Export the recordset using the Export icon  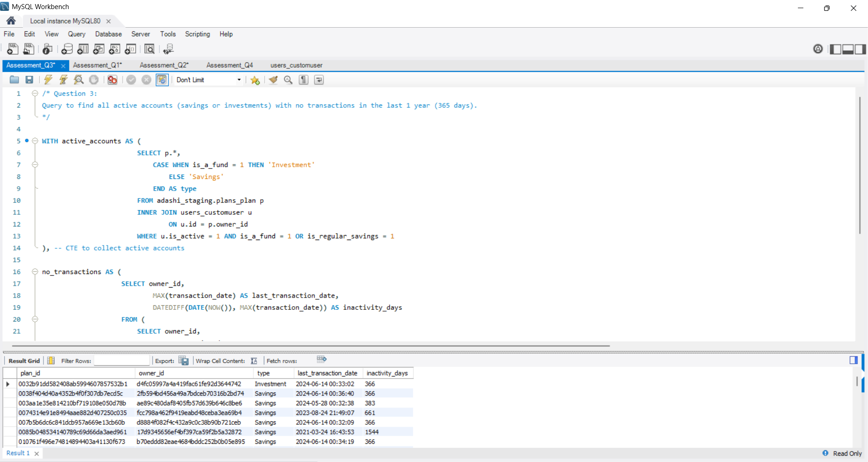coord(183,361)
